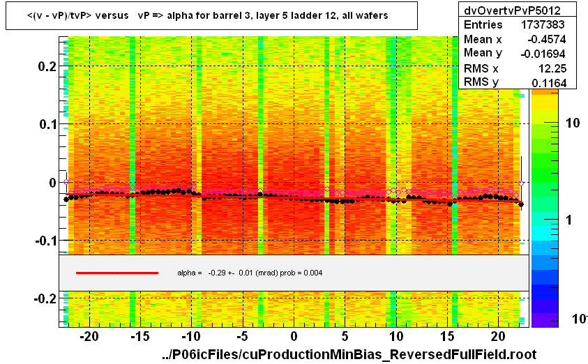Click the magenta open marker at left edge

pyautogui.click(x=66, y=182)
